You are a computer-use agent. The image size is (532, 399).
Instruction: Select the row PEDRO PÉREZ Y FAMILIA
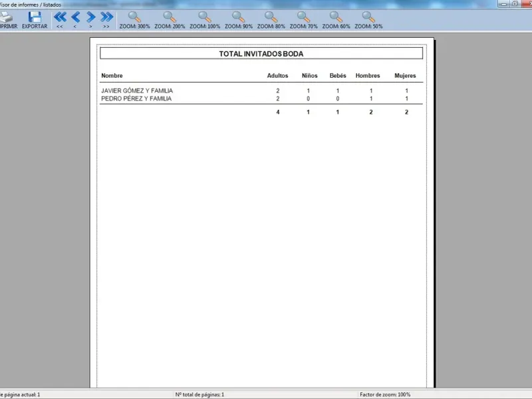click(261, 98)
